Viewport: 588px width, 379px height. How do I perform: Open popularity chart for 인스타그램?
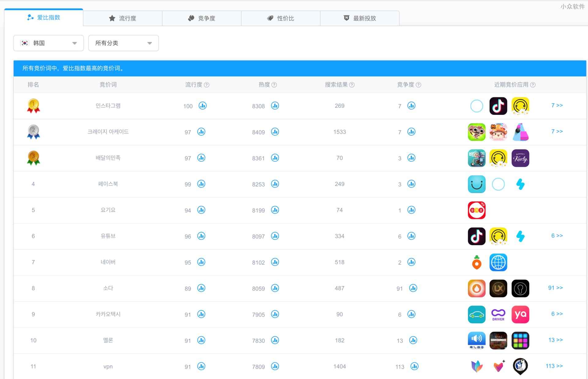click(x=202, y=106)
